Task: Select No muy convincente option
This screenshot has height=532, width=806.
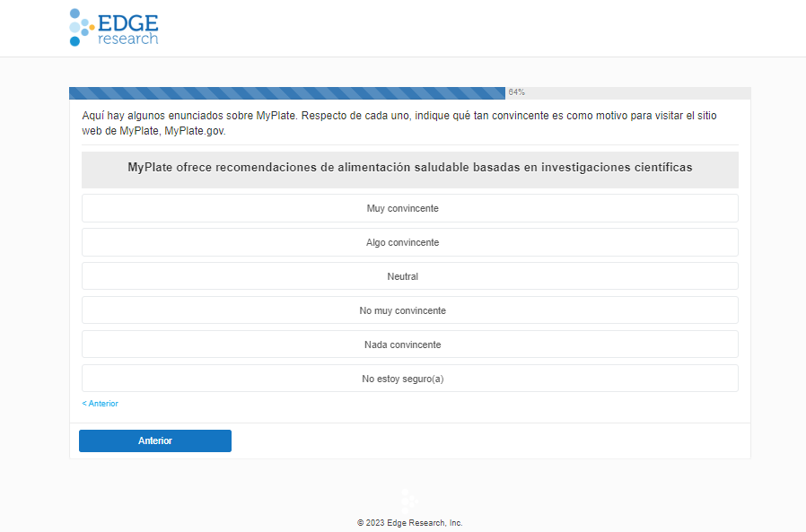Action: 409,310
